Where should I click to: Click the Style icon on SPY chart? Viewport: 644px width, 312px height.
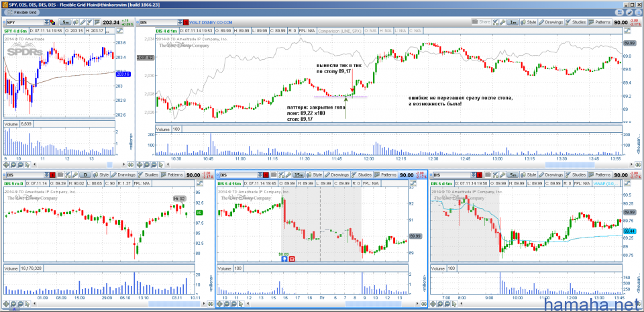[76, 22]
